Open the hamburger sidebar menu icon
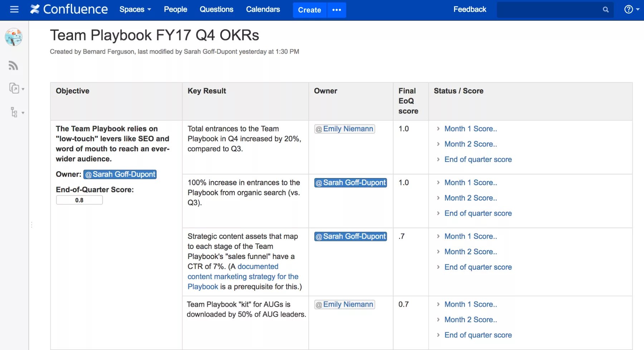 pos(14,9)
